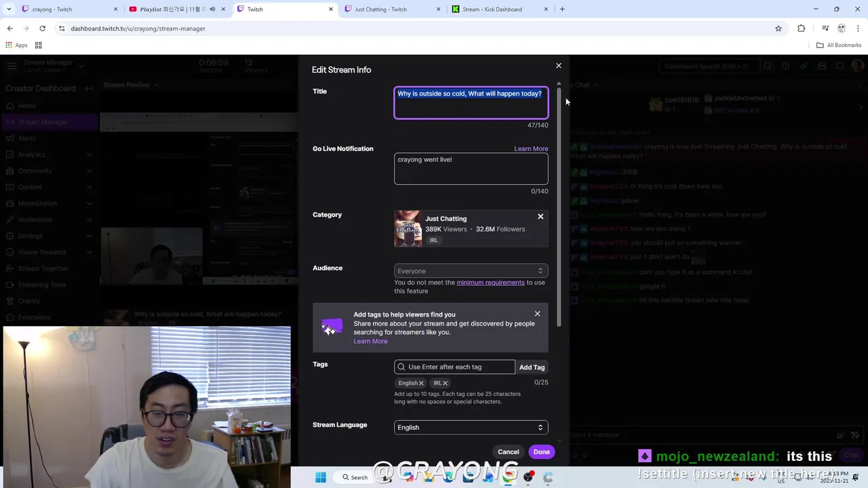Dismiss the Add tags tip banner
Screen dimensions: 868x488
coord(537,314)
